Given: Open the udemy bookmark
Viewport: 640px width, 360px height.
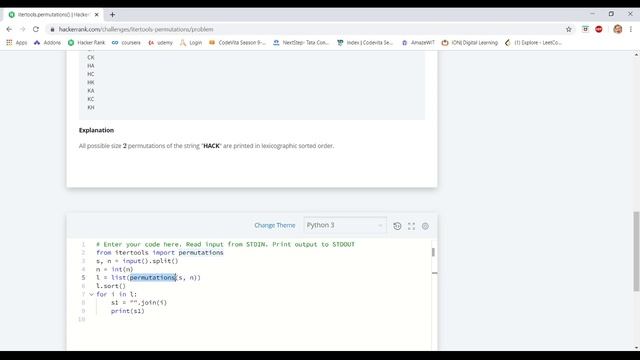Looking at the screenshot, I should [x=160, y=42].
